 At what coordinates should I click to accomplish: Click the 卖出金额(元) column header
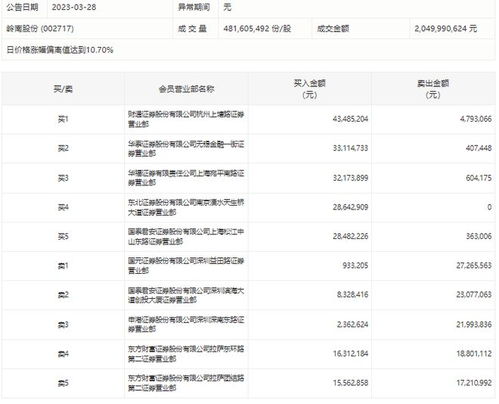[433, 89]
